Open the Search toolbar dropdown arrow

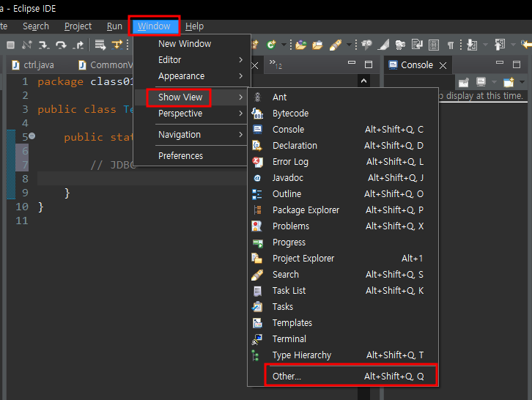pyautogui.click(x=349, y=45)
